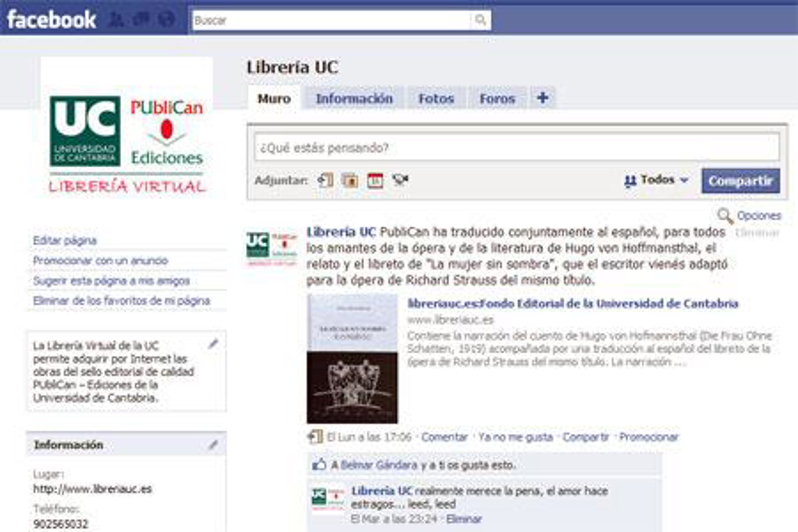Switch to the Información tab

coord(354,99)
